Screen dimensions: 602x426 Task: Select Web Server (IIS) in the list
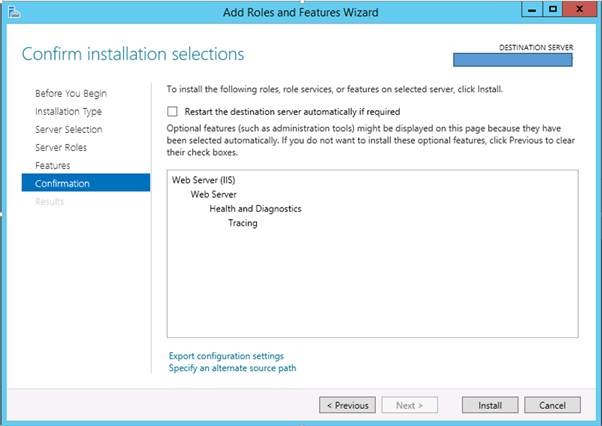pyautogui.click(x=203, y=180)
